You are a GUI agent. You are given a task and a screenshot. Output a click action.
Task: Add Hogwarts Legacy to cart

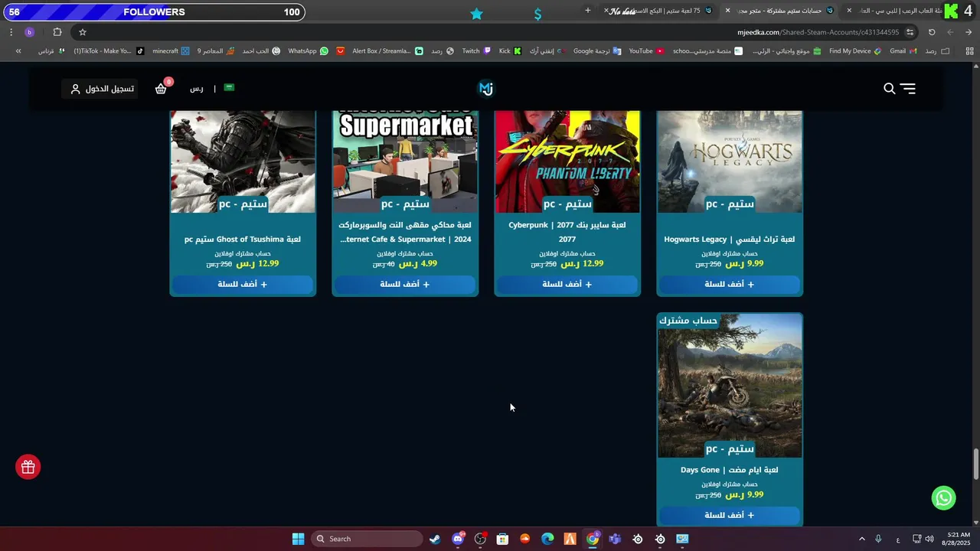click(730, 284)
